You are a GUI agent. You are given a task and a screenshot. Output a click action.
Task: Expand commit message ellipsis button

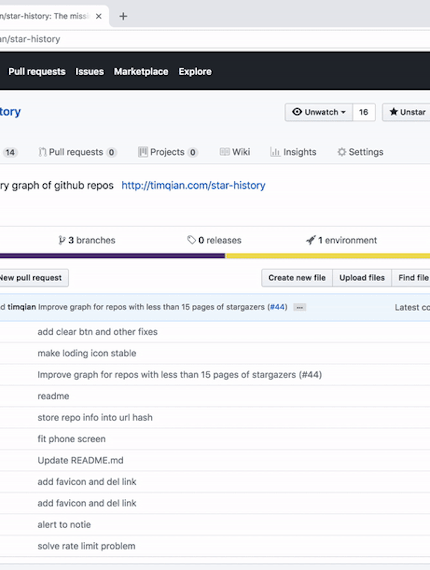pyautogui.click(x=300, y=308)
